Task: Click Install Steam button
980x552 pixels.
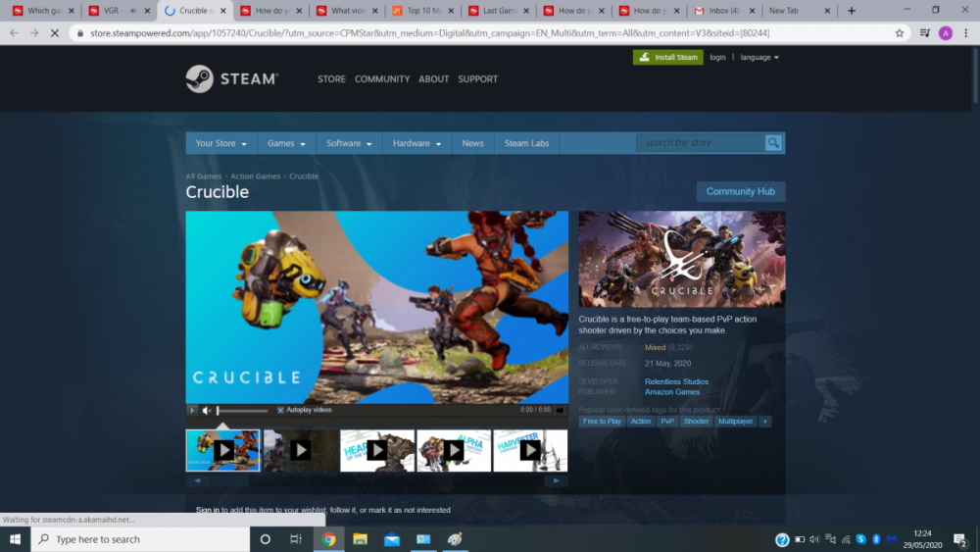Action: (667, 57)
